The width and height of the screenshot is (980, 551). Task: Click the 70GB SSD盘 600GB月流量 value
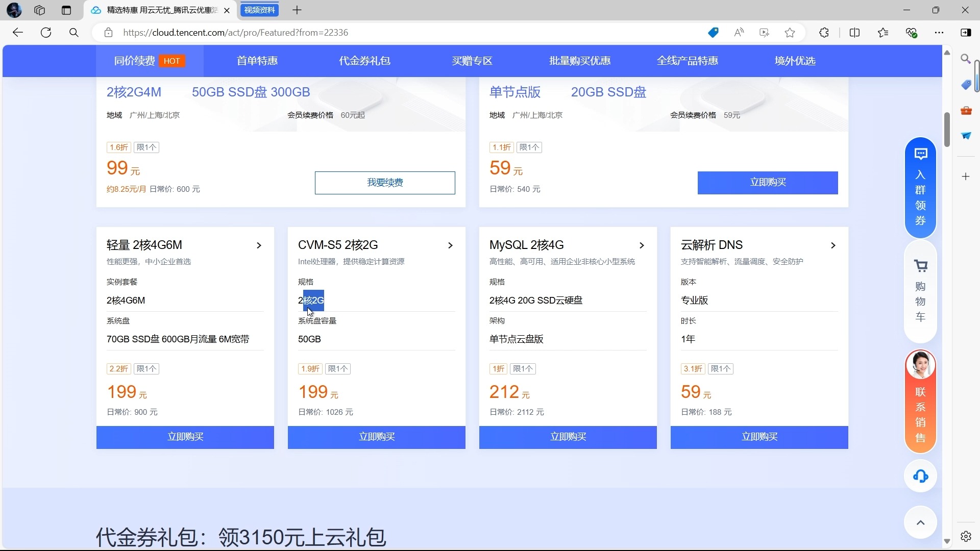tap(178, 339)
